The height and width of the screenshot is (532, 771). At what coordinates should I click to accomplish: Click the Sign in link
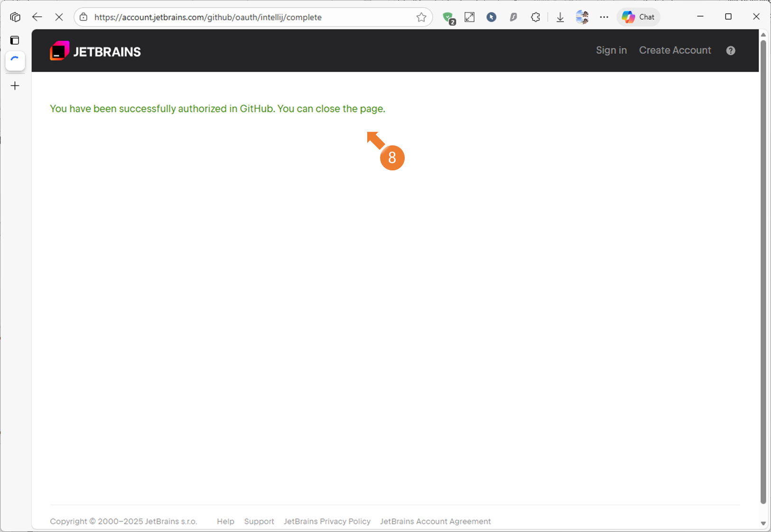(x=611, y=50)
